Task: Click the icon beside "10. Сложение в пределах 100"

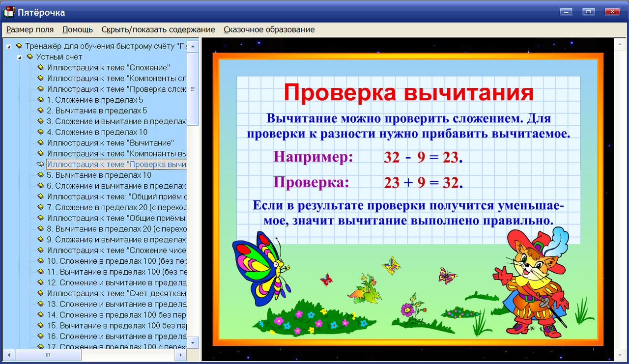Action: click(x=40, y=261)
